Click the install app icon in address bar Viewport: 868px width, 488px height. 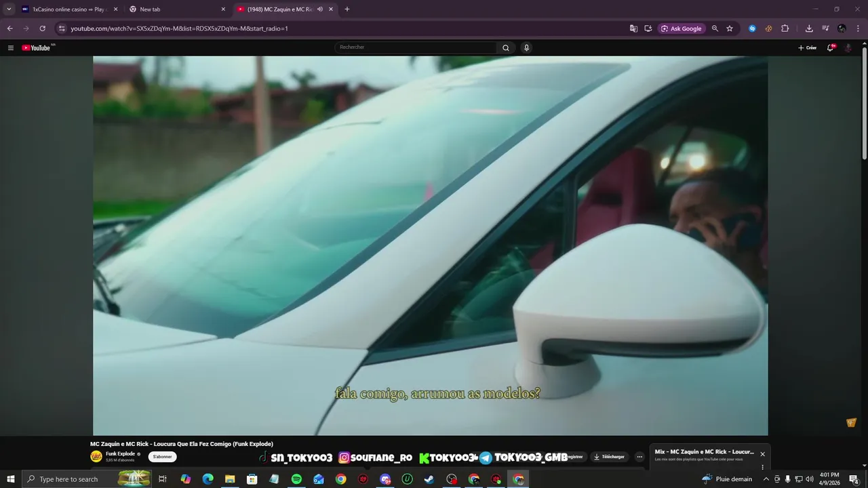pyautogui.click(x=648, y=28)
